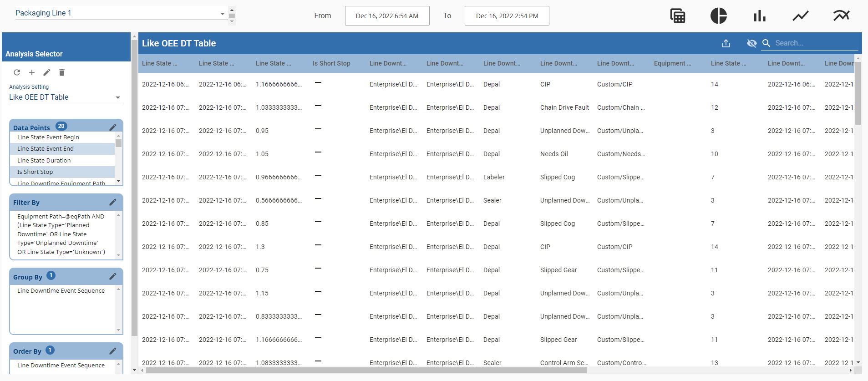This screenshot has width=868, height=381.
Task: Click the multi-line trend chart icon
Action: [841, 16]
